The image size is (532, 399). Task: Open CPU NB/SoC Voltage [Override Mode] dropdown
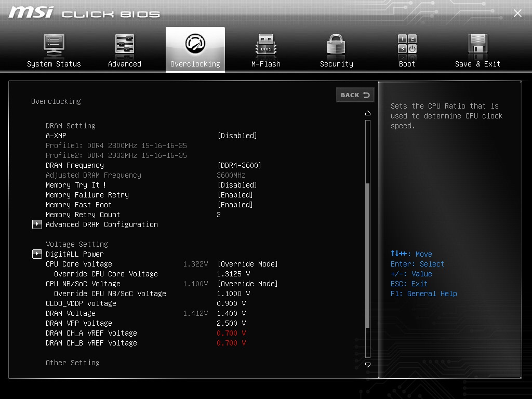[247, 284]
